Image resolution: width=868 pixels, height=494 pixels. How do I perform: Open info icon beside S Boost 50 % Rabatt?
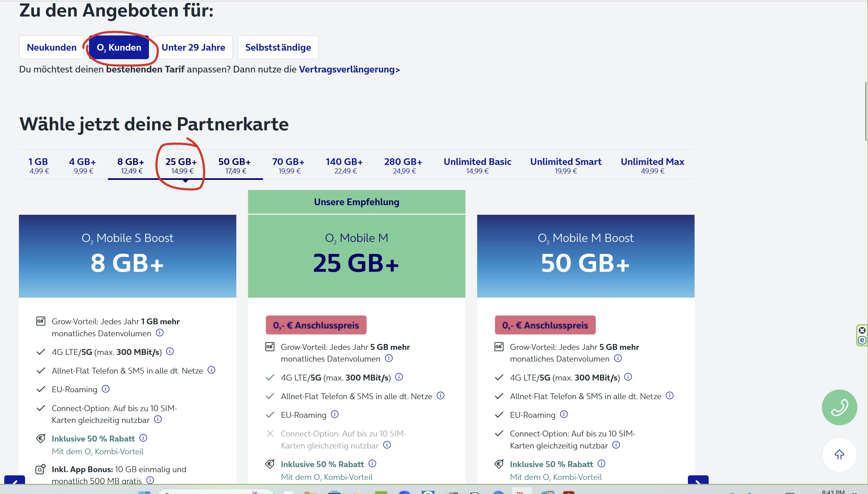coord(143,438)
